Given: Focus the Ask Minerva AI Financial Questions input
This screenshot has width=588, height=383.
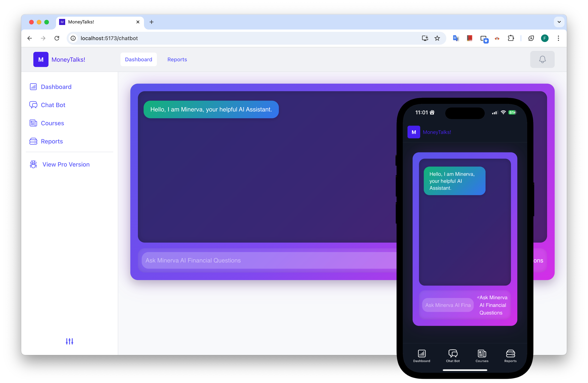Looking at the screenshot, I should pyautogui.click(x=267, y=260).
